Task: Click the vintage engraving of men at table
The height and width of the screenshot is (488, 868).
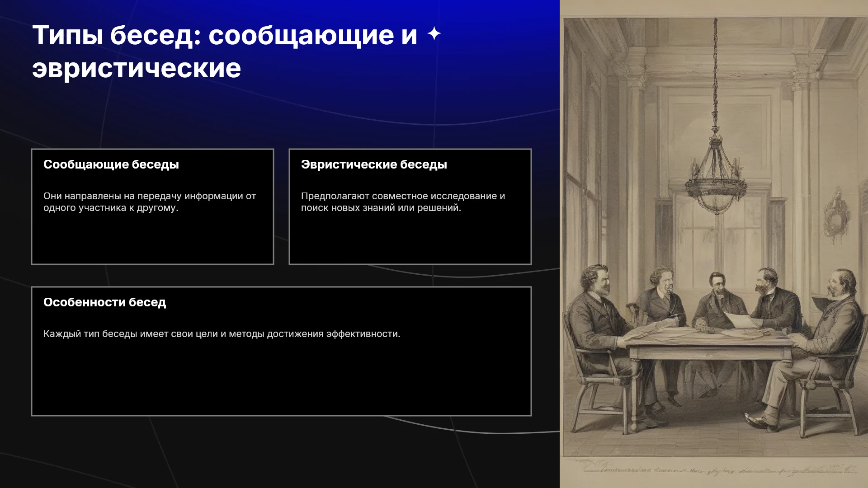Action: coord(714,244)
